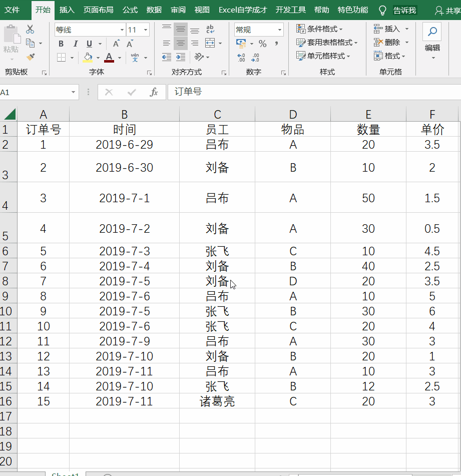Apply comma thousands separator style
Image resolution: width=461 pixels, height=476 pixels.
pyautogui.click(x=276, y=44)
